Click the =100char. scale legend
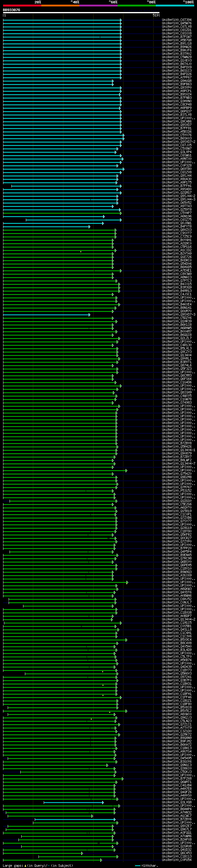197x868 pixels. (146, 865)
